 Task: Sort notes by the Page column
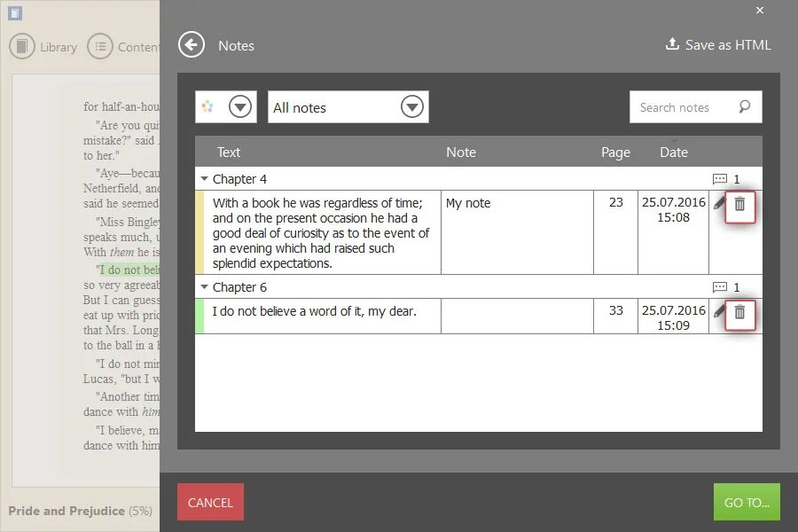click(615, 152)
